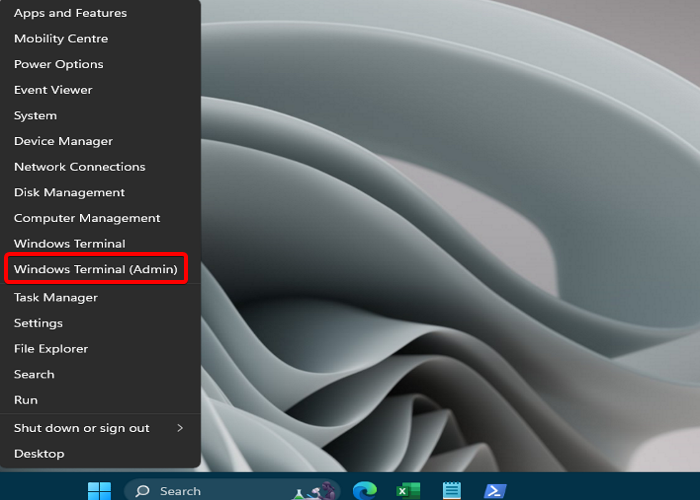Open the Run dialog entry
700x500 pixels.
[100, 400]
